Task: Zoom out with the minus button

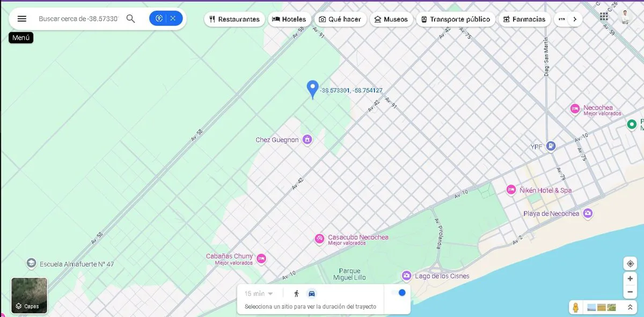Action: pos(630,292)
